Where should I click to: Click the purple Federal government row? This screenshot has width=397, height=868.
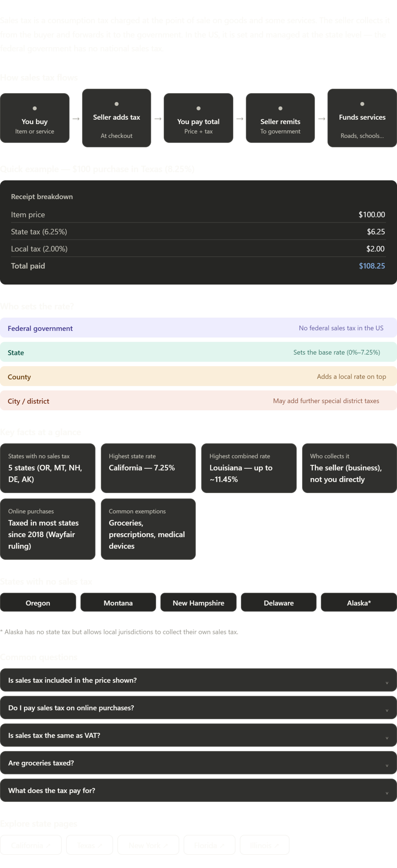click(x=198, y=328)
